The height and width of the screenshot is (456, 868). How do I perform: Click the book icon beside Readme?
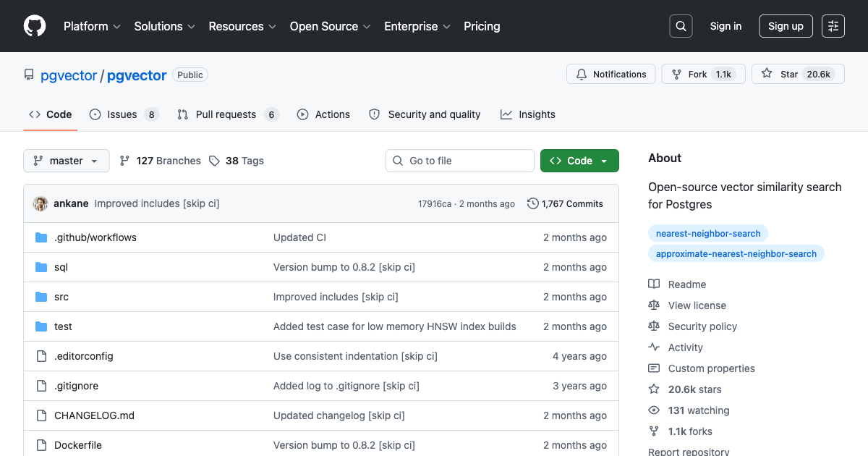[654, 284]
